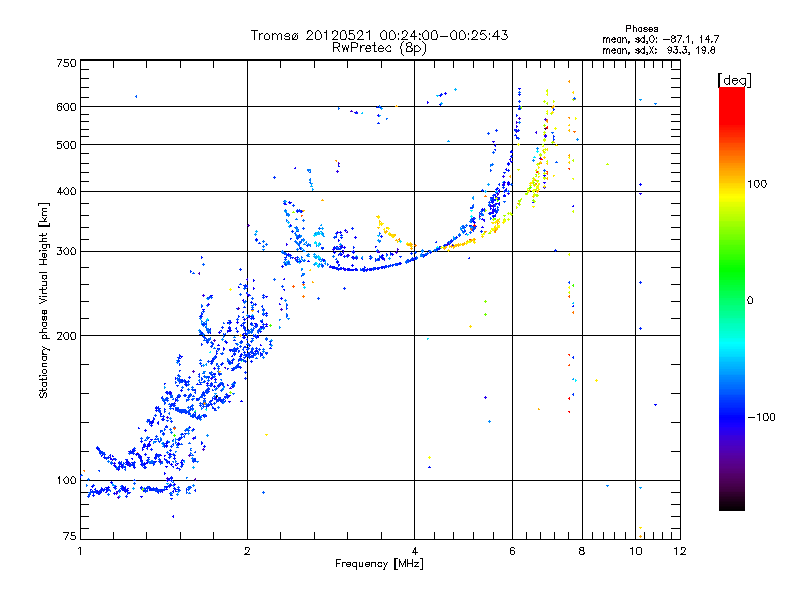Click the colorbar tick label '-100'
Screen dimensions: 800x600
point(761,417)
